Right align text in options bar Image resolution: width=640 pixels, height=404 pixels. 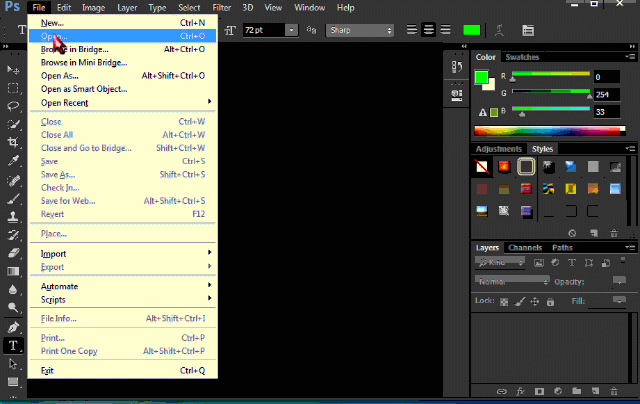[x=445, y=30]
